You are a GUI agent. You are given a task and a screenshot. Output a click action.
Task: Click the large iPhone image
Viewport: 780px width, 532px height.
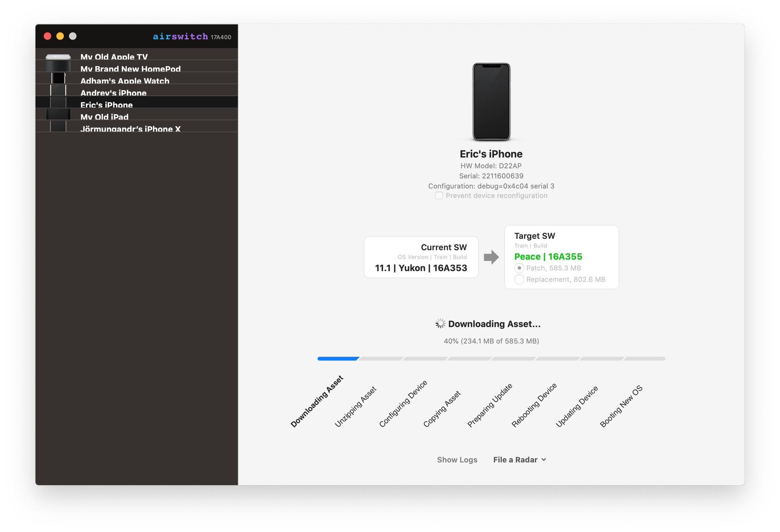(x=491, y=102)
